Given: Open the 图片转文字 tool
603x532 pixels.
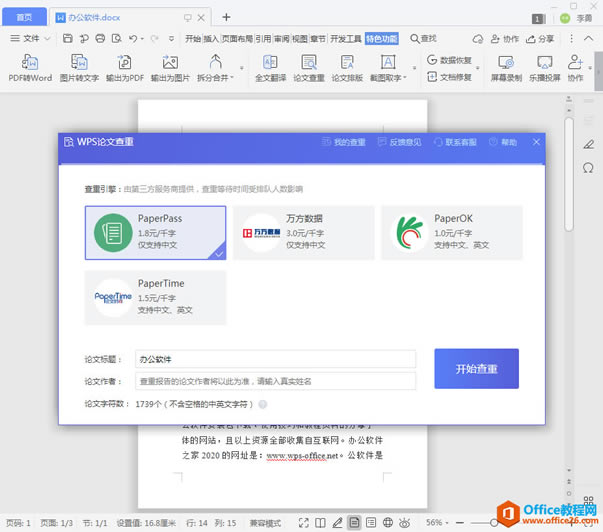Looking at the screenshot, I should [x=79, y=68].
